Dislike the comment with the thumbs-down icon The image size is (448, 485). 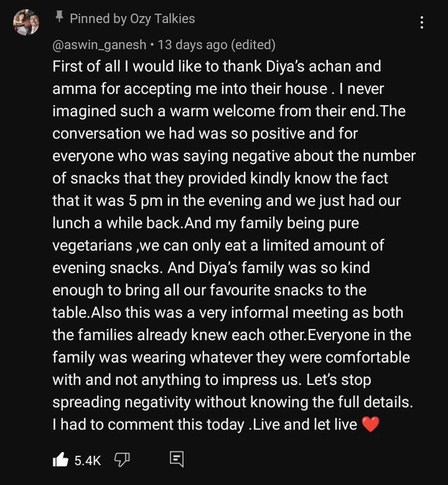click(122, 460)
